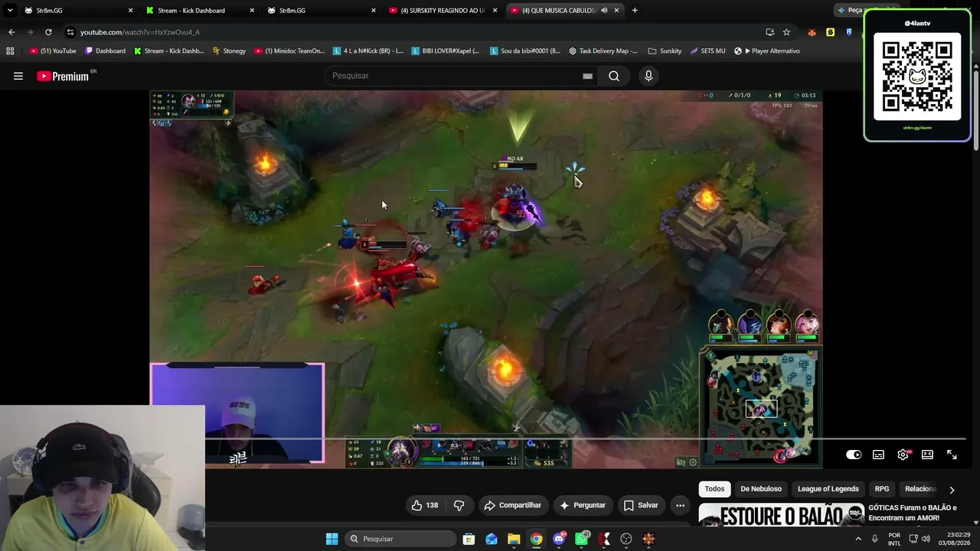Open OBS Studio from taskbar
The height and width of the screenshot is (551, 980).
(x=626, y=539)
